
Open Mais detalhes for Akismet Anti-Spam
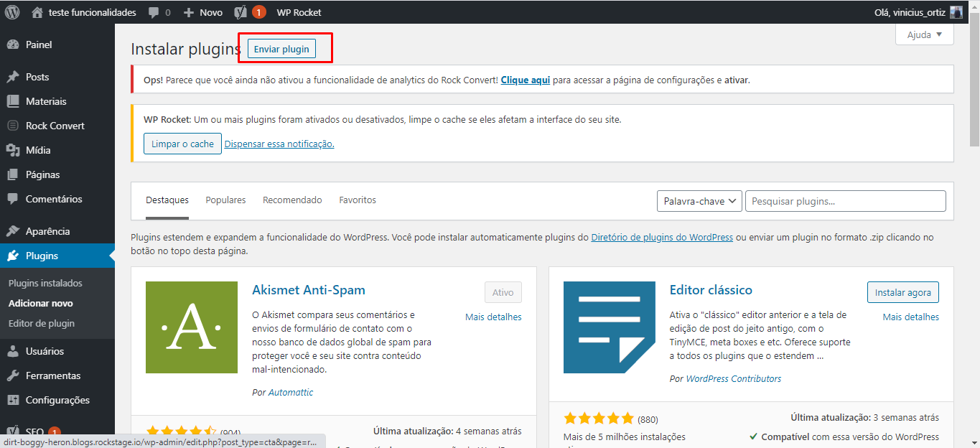point(493,317)
